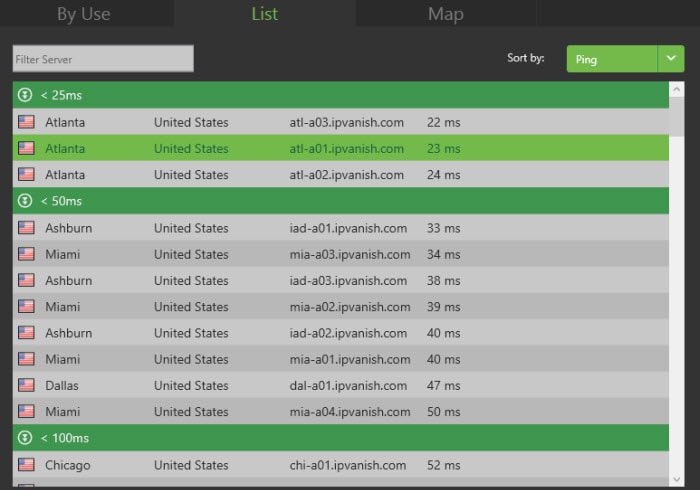Viewport: 700px width, 490px height.
Task: Collapse the < 50ms server group
Action: (x=27, y=201)
